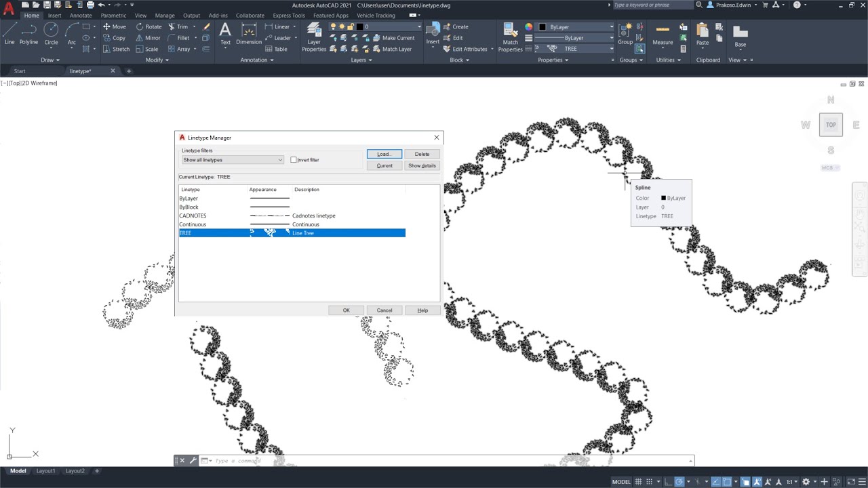Click the Match Properties tool
The height and width of the screenshot is (488, 868).
[x=510, y=37]
